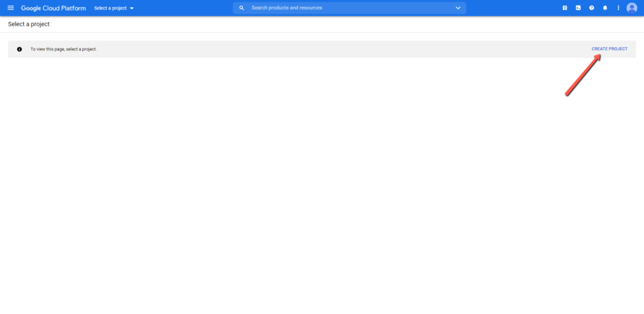
Task: Focus the Search products and resources field
Action: [x=349, y=8]
